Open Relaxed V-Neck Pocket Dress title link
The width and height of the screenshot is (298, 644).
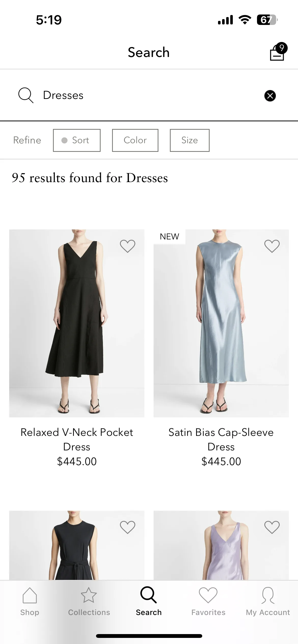pyautogui.click(x=77, y=440)
